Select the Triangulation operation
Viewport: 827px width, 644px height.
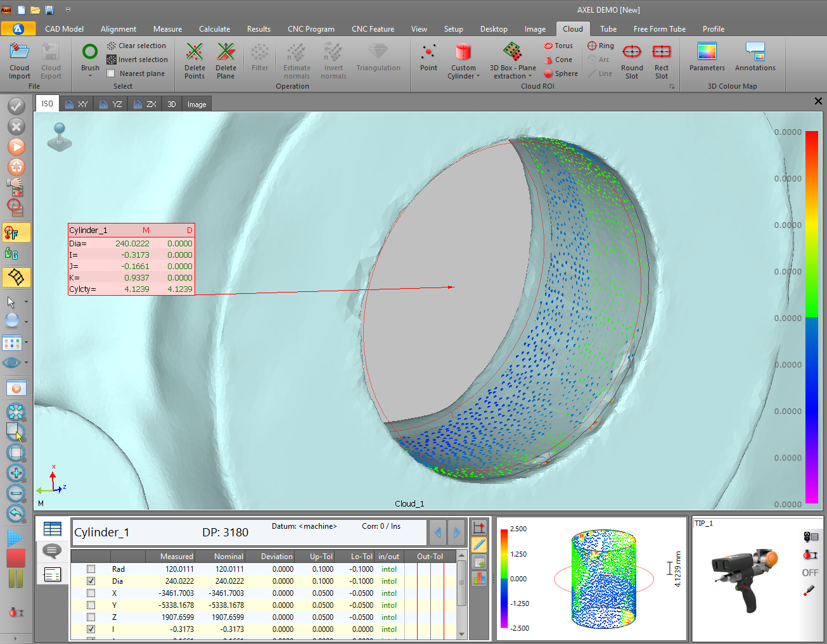tap(378, 60)
